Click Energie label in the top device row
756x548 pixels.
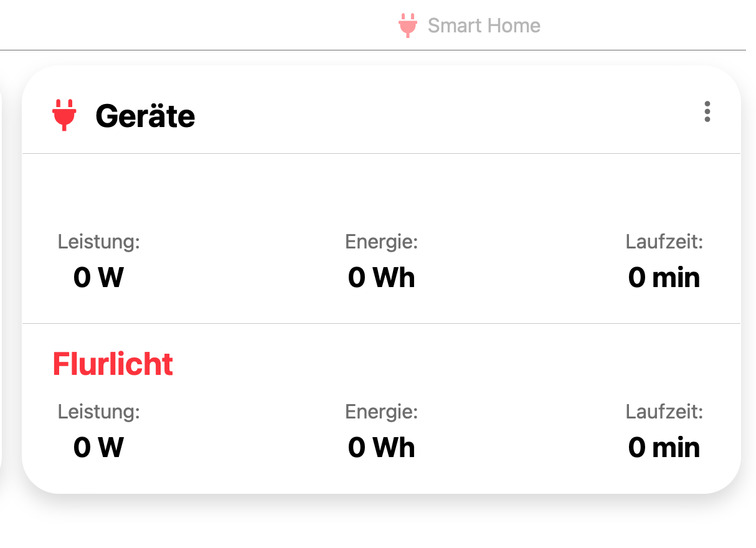coord(381,242)
